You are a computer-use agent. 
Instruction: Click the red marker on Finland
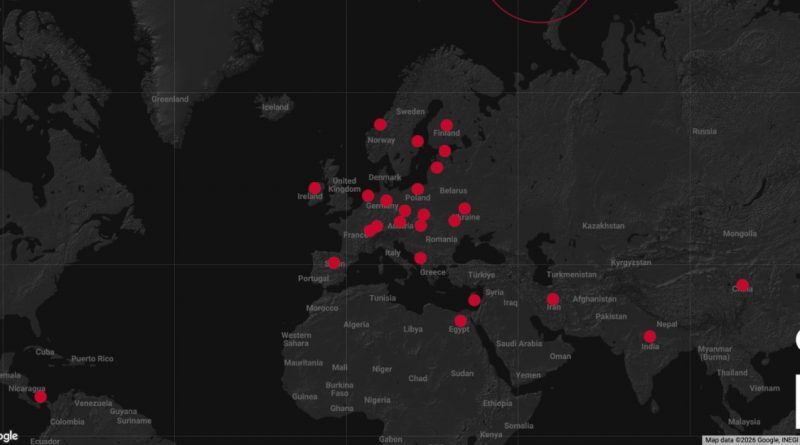447,126
